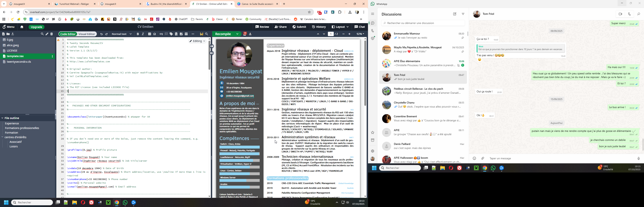Toggle bold formatting in editor
This screenshot has width=644, height=207.
coord(138,34)
